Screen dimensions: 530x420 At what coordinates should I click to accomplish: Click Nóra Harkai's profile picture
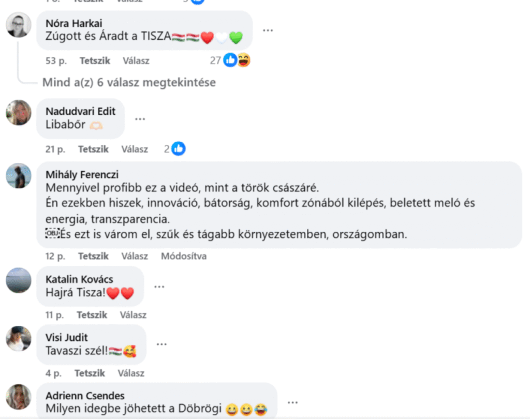tap(19, 24)
